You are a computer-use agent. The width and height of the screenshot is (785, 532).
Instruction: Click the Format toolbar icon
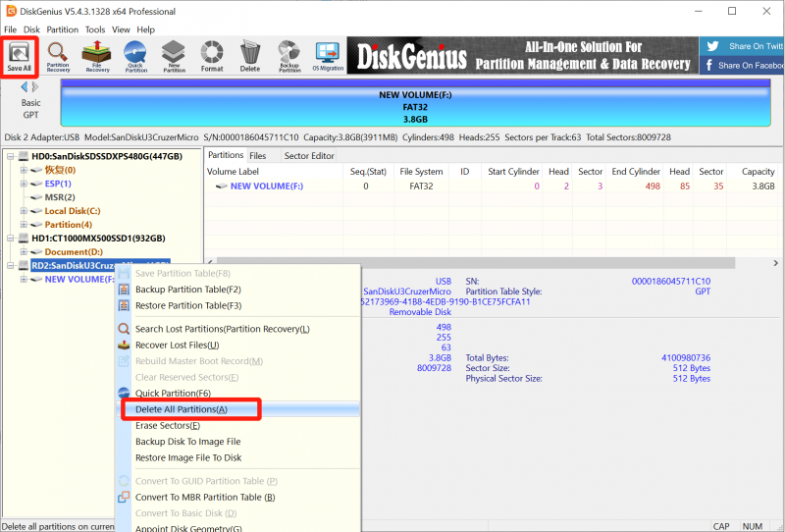tap(212, 56)
